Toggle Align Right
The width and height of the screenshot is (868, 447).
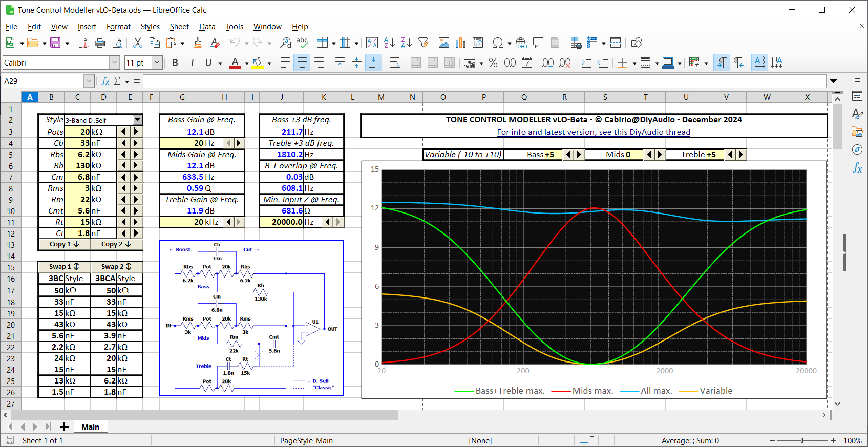click(319, 62)
